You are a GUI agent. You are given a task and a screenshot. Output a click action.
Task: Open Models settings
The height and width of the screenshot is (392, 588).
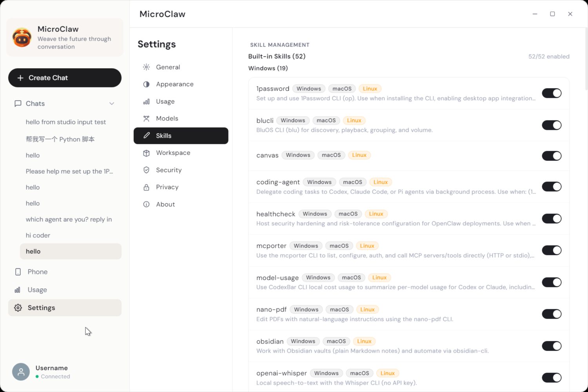181,118
